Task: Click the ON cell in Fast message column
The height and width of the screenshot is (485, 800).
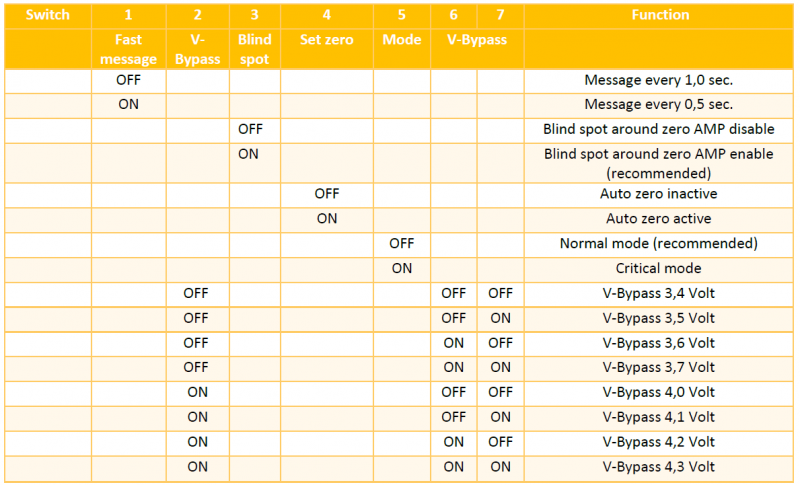Action: [x=128, y=104]
